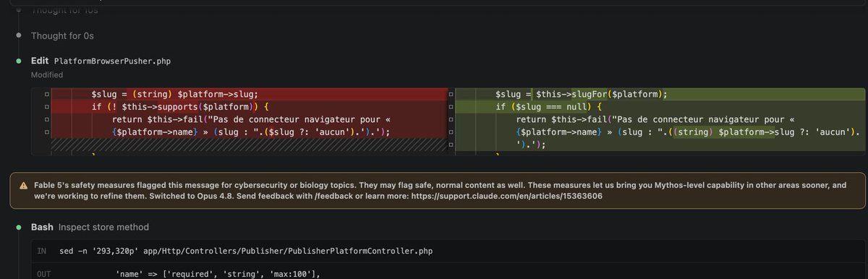Click removed line "if (! $this->supports($platform))"
The image size is (868, 279).
(179, 107)
